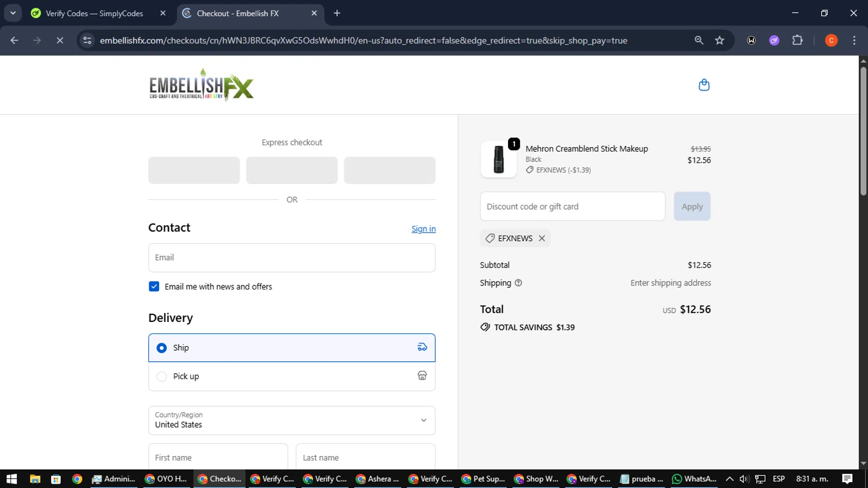The image size is (868, 488).
Task: Click the Discount code or gift card field
Action: click(x=572, y=207)
